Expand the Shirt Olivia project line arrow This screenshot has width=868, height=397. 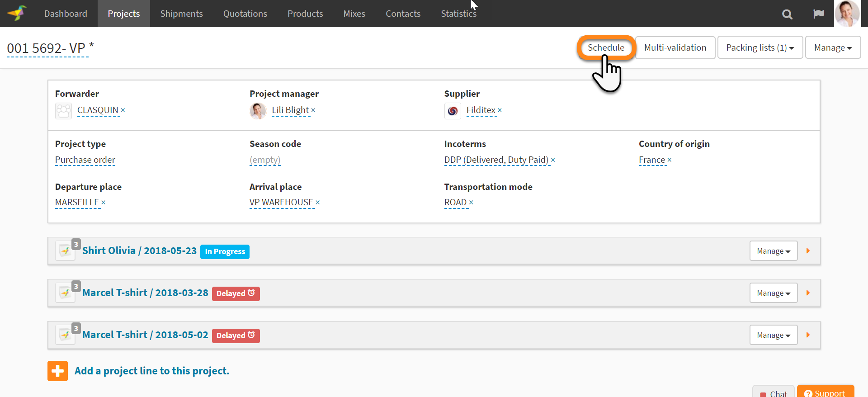pos(808,251)
